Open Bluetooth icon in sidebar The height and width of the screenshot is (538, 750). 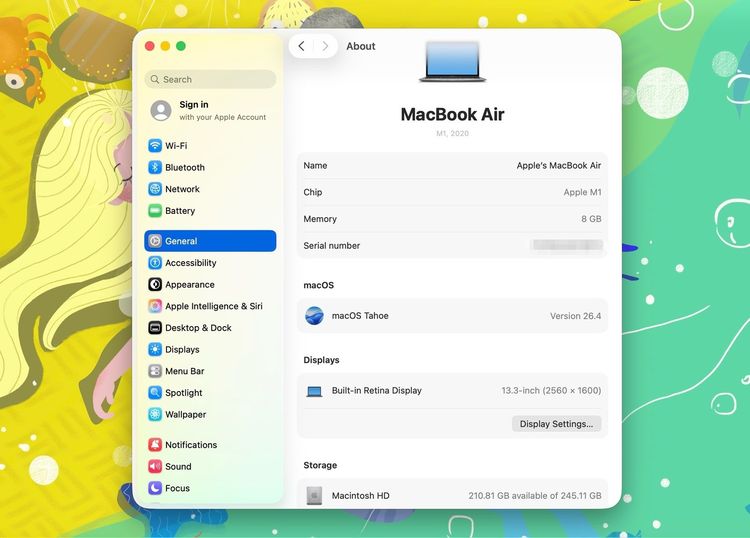[x=155, y=167]
